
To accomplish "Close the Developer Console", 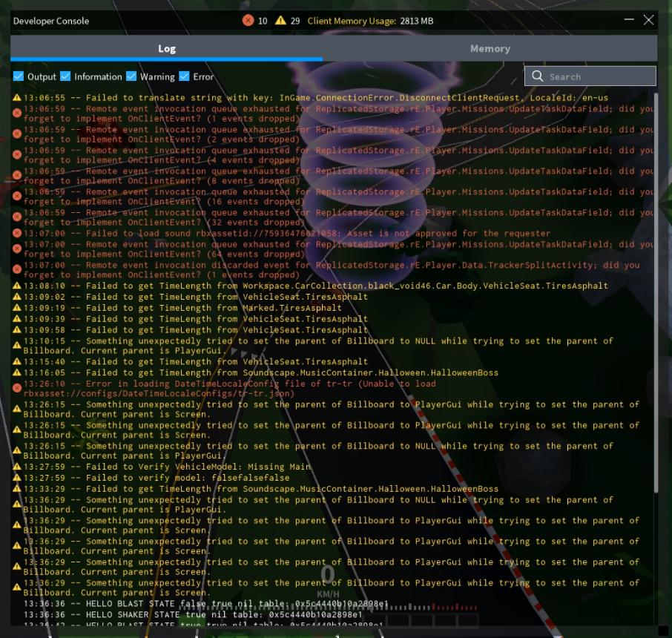I will tap(648, 21).
